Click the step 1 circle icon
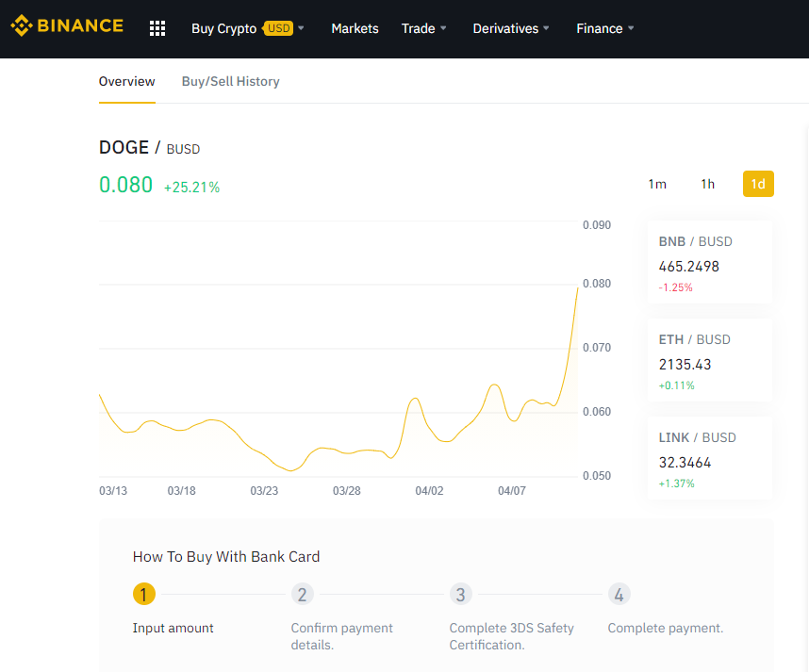 pos(144,594)
